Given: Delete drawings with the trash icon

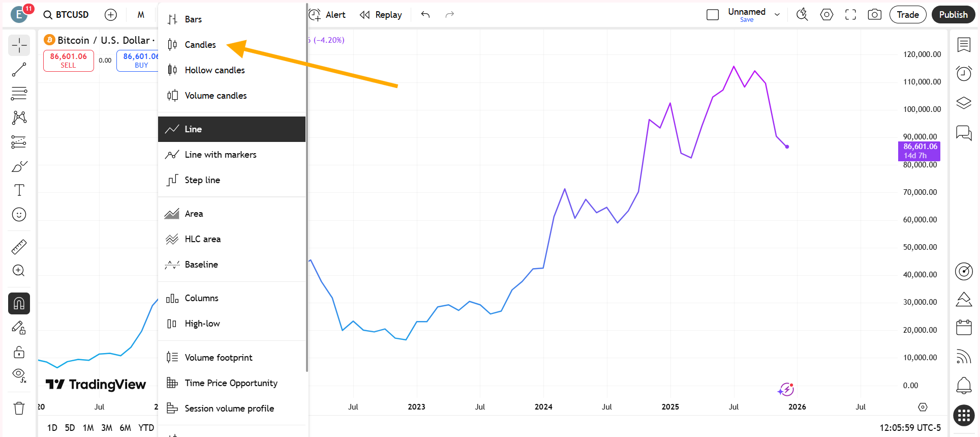Looking at the screenshot, I should pos(19,407).
